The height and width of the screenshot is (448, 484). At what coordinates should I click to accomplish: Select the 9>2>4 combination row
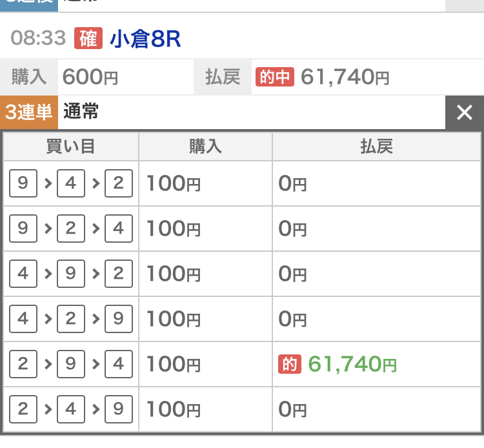point(71,229)
